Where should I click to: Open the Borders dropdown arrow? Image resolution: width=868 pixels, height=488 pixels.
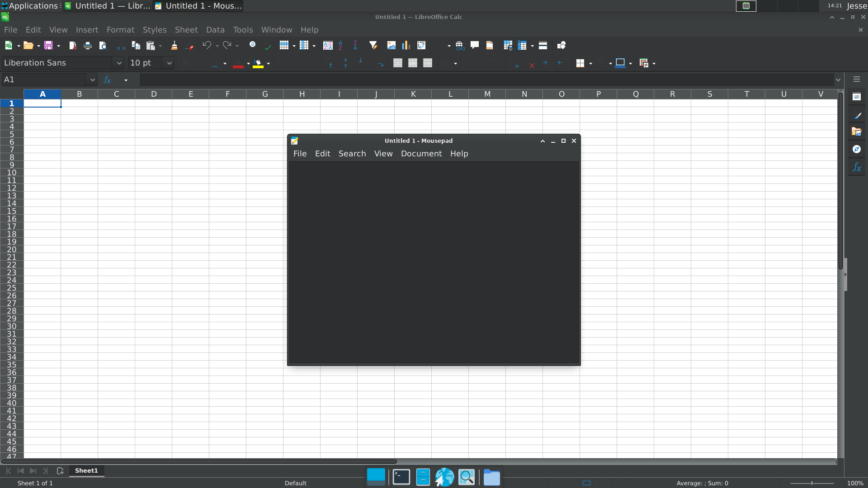click(x=590, y=63)
